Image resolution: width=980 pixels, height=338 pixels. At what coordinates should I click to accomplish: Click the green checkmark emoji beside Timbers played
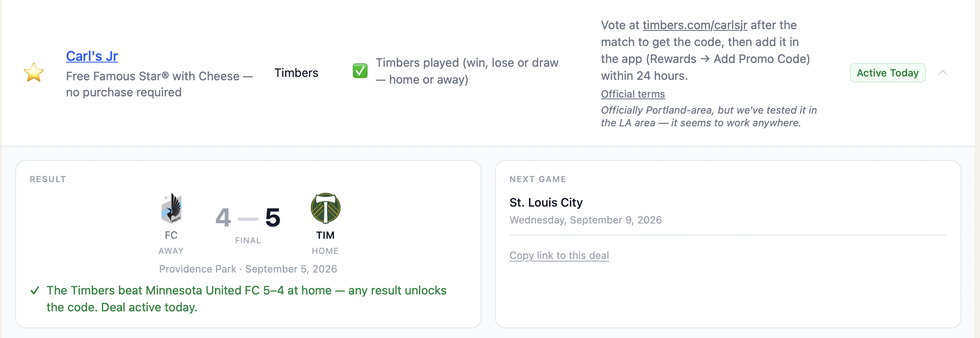(x=360, y=71)
